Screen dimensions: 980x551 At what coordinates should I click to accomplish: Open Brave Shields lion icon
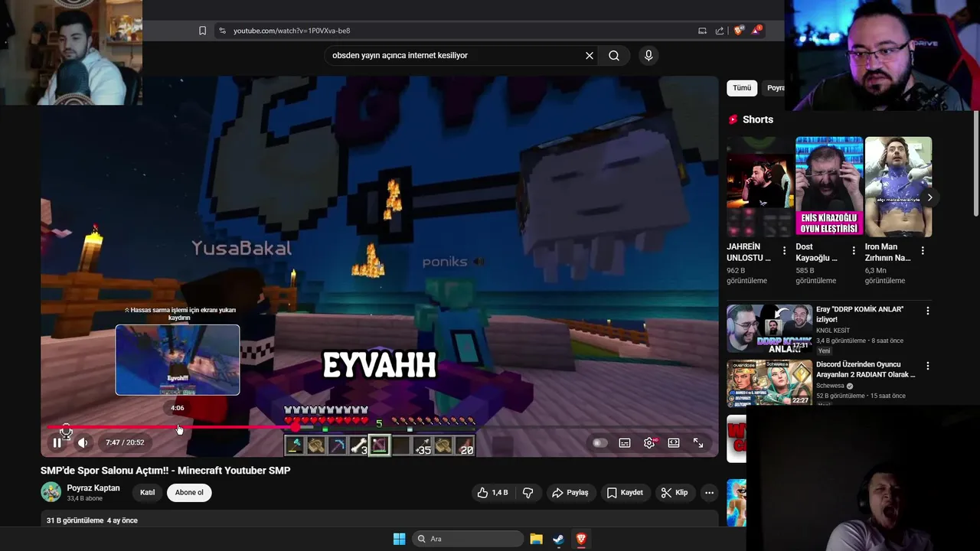pos(739,31)
